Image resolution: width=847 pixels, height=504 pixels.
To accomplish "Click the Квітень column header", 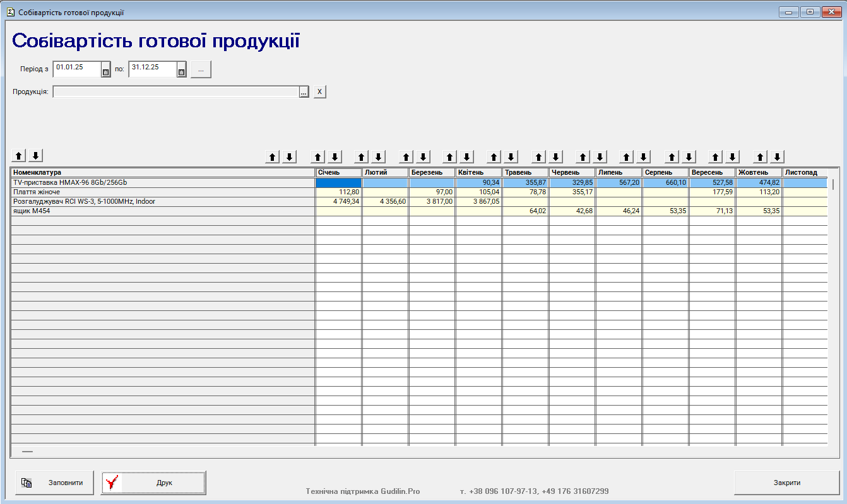I will point(478,172).
